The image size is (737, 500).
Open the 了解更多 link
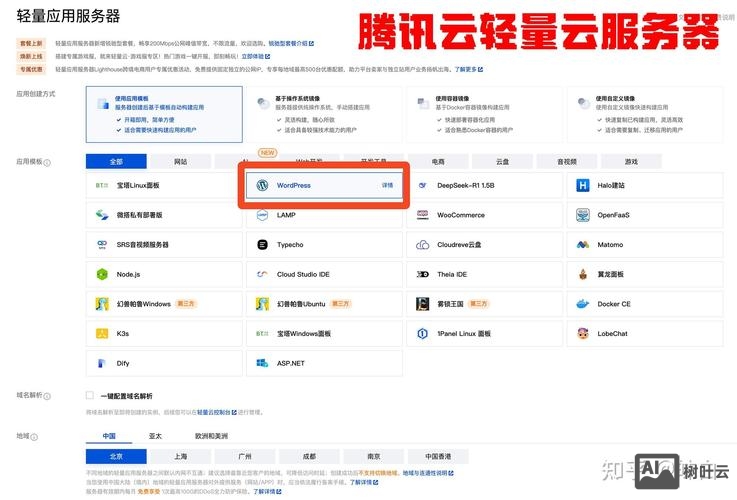click(x=469, y=70)
